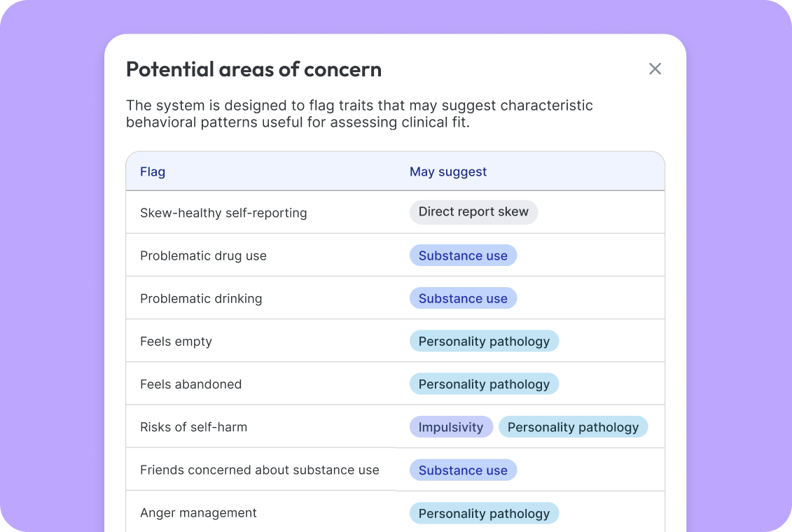Select the Feels abandoned flag

(190, 384)
